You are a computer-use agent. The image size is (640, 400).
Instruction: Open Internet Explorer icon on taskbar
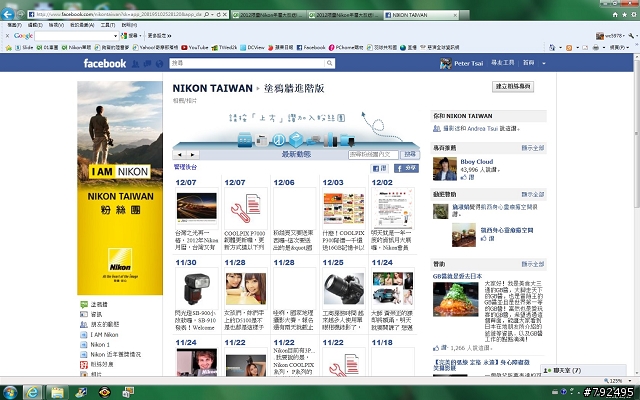click(32, 392)
